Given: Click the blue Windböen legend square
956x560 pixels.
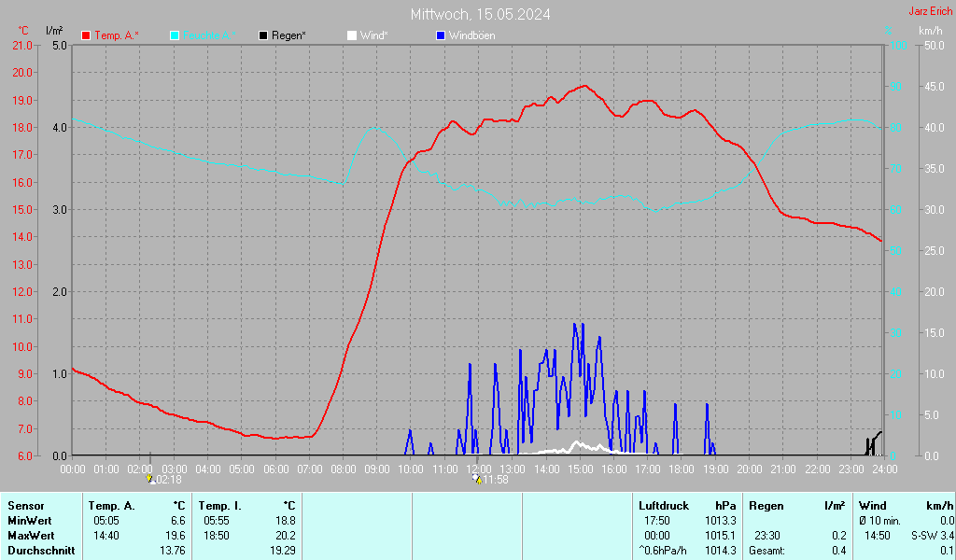Looking at the screenshot, I should pyautogui.click(x=441, y=35).
